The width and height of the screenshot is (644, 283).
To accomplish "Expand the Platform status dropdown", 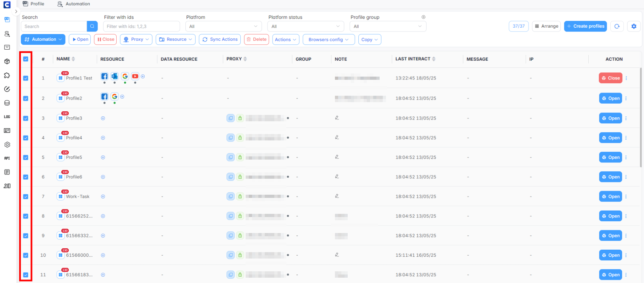I will point(306,26).
